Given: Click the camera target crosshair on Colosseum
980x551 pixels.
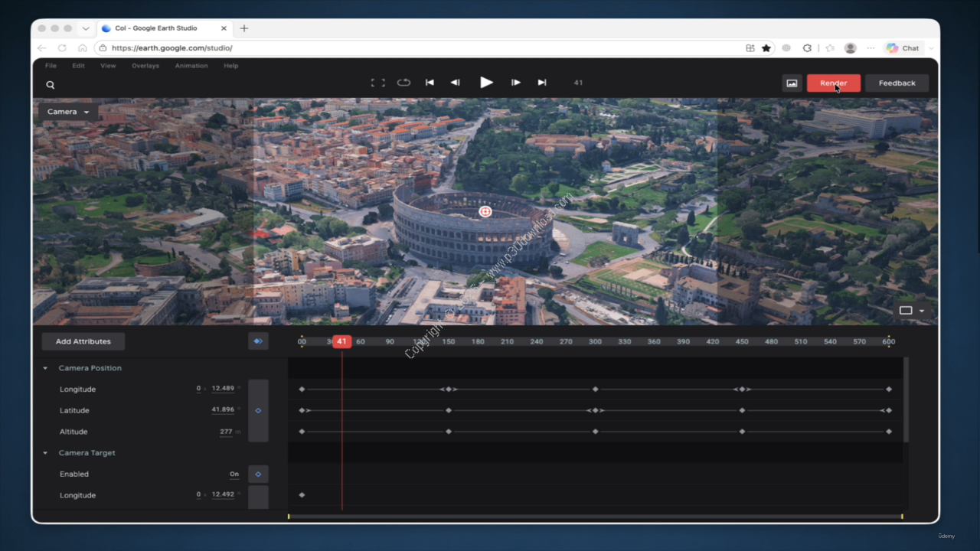Looking at the screenshot, I should 485,211.
